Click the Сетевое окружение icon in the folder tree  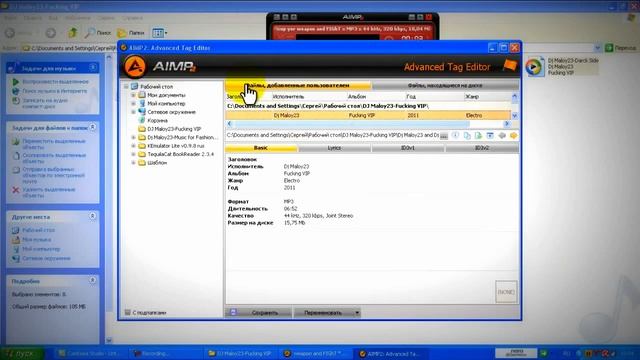142,112
